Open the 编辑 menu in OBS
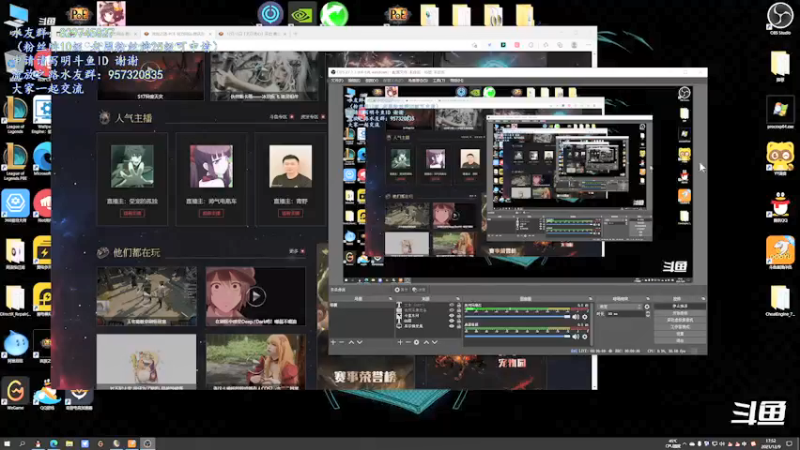The image size is (800, 450). (x=354, y=80)
